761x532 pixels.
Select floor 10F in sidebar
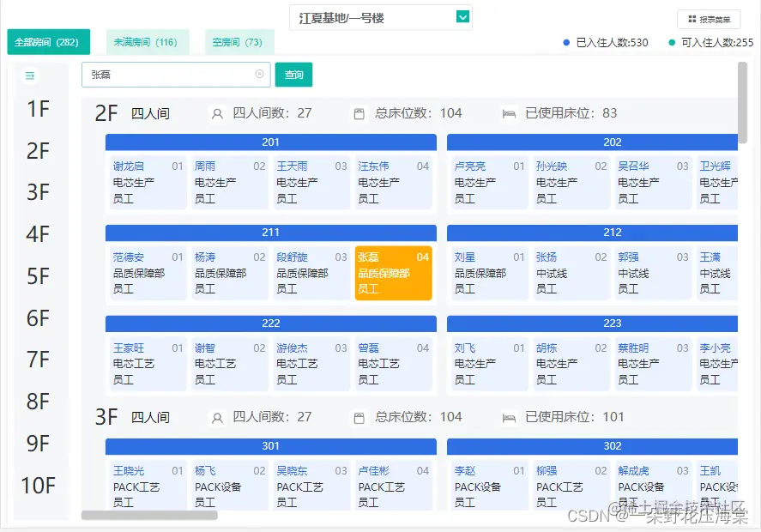[x=39, y=486]
